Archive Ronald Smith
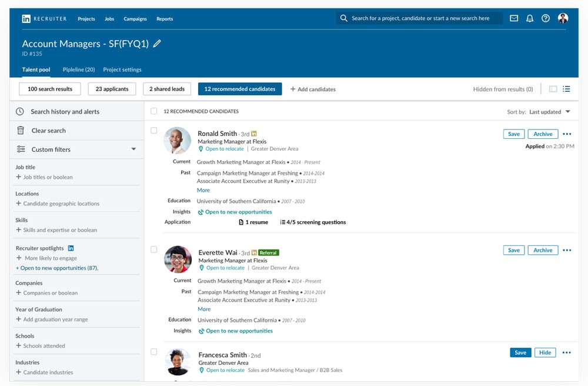Screen dimensions: 588x386 [x=543, y=134]
